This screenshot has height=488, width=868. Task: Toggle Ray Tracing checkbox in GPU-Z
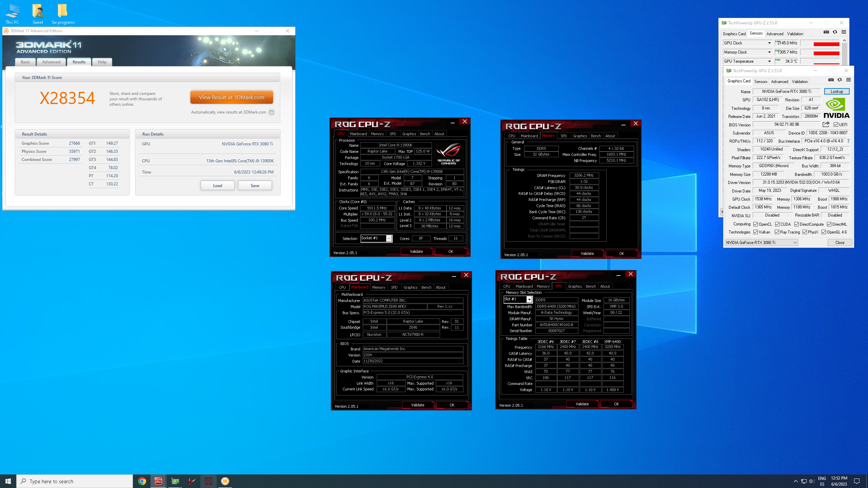[x=777, y=232]
